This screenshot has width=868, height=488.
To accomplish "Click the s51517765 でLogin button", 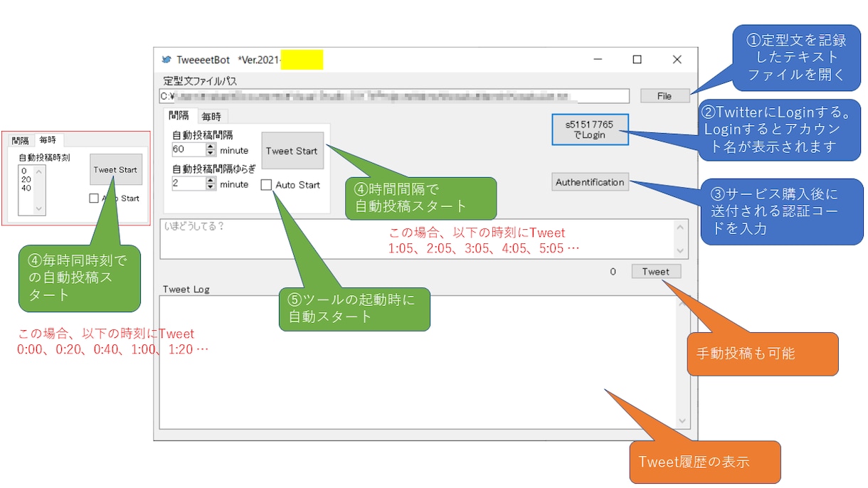I will click(590, 129).
